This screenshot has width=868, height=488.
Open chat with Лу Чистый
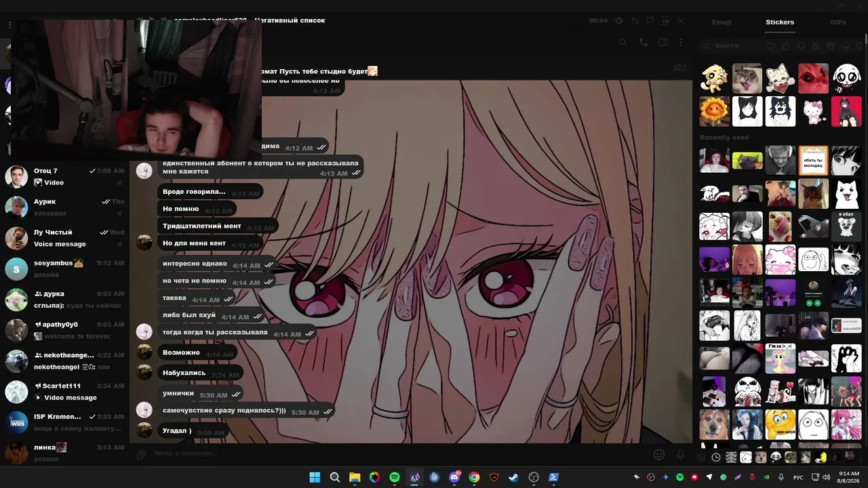coord(64,238)
